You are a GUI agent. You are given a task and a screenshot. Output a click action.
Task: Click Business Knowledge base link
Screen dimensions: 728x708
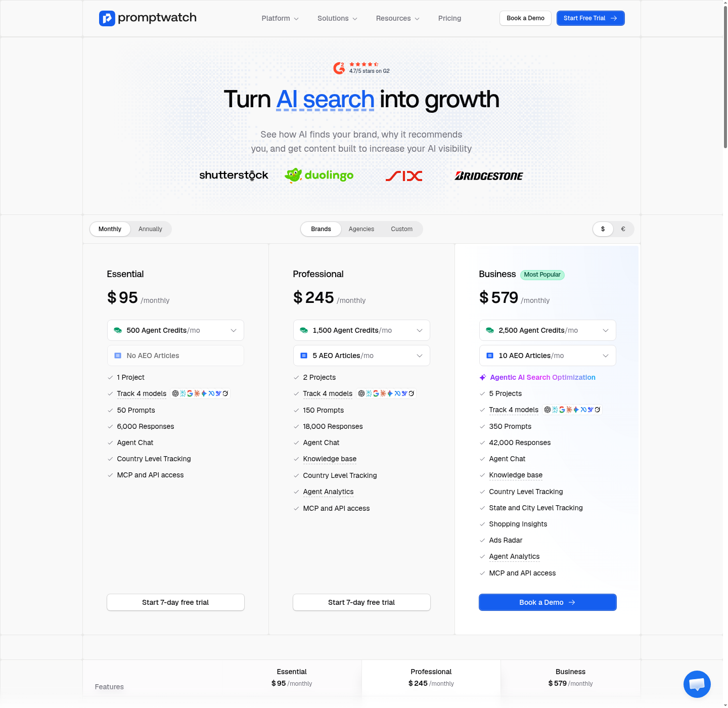(x=516, y=475)
